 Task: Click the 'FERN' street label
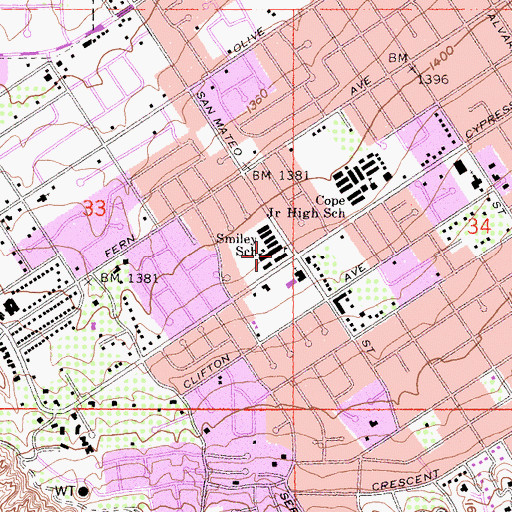pyautogui.click(x=120, y=246)
